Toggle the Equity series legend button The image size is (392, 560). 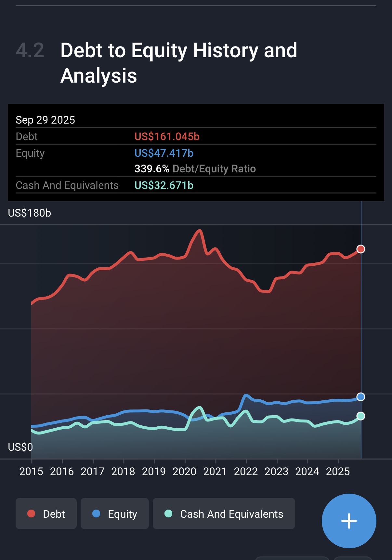[114, 513]
